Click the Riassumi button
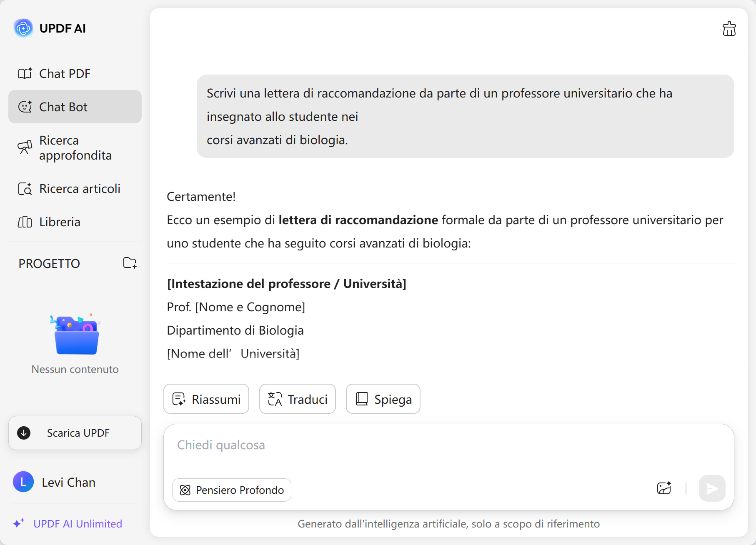The height and width of the screenshot is (545, 756). click(206, 399)
